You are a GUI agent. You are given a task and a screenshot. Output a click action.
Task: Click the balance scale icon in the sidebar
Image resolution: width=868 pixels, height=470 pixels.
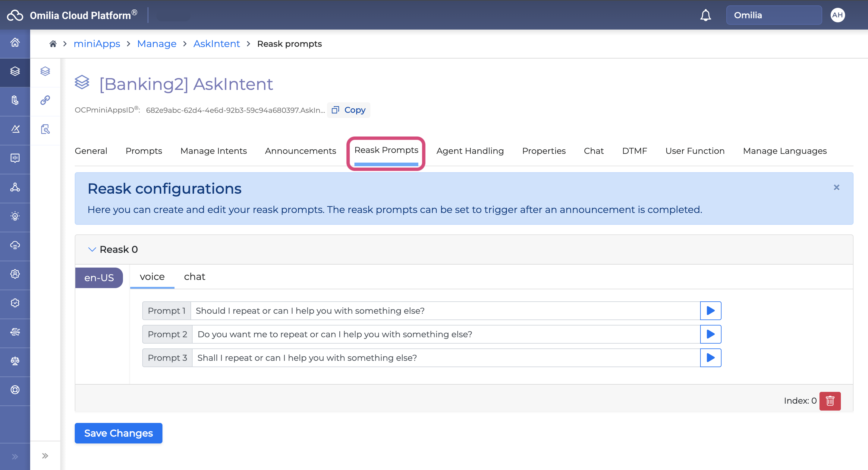(x=15, y=361)
